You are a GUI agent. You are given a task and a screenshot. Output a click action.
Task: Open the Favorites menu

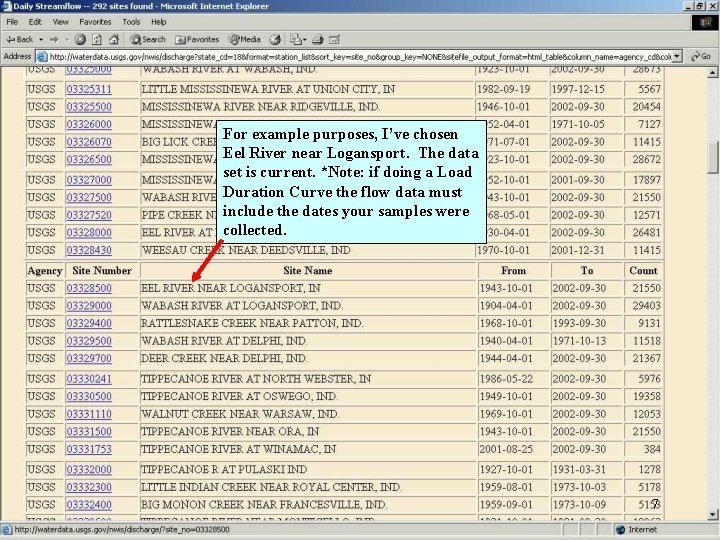[x=95, y=22]
